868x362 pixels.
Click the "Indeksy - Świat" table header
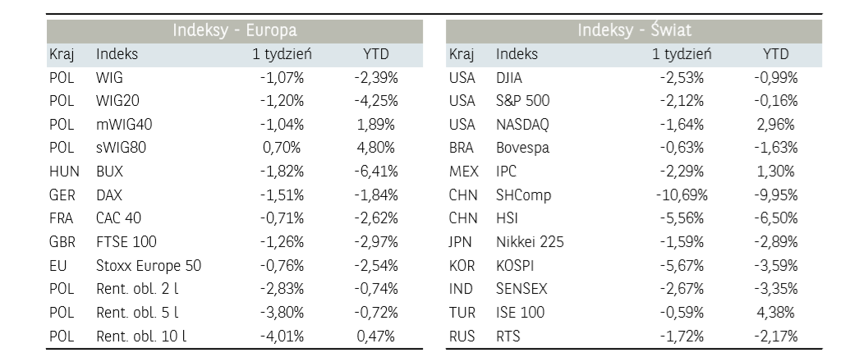tap(634, 31)
